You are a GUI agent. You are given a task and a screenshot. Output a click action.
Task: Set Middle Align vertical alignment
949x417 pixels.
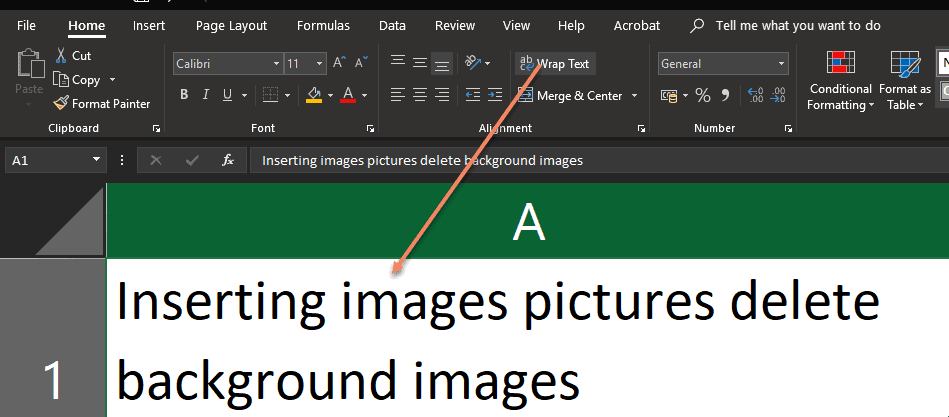(420, 63)
